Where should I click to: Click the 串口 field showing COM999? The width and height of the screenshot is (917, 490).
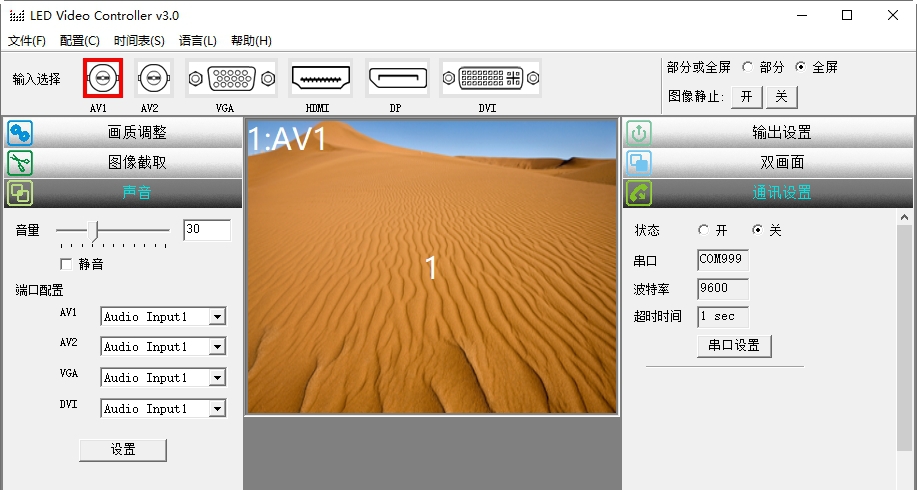pos(723,260)
